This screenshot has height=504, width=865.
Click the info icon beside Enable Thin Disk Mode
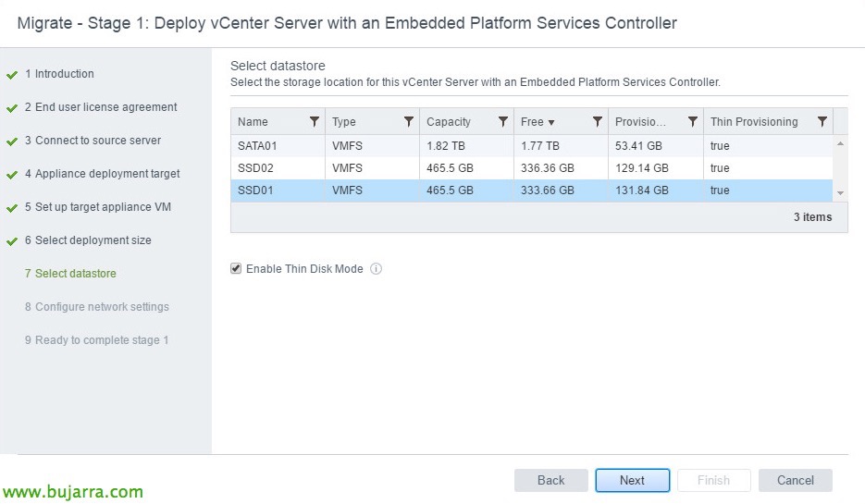(377, 269)
